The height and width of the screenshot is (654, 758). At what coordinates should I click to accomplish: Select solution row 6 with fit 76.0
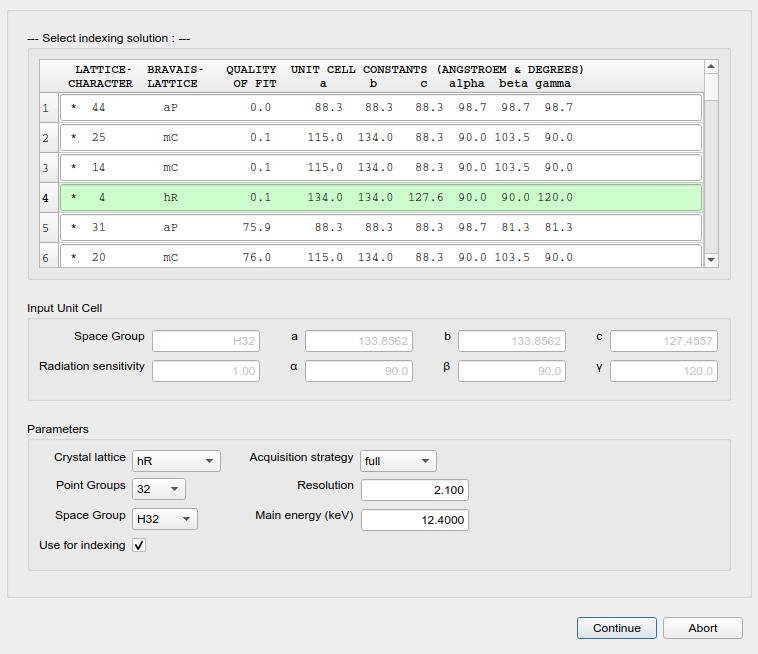[380, 256]
